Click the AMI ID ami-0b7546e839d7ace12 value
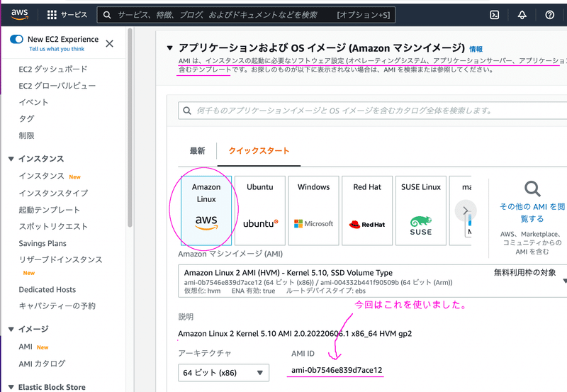Viewport: 567px width, 392px height. click(x=337, y=370)
